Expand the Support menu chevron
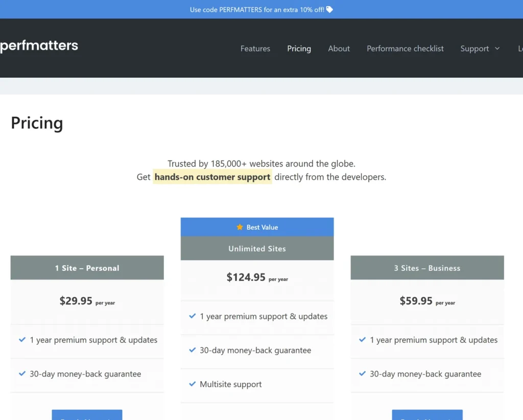 pyautogui.click(x=497, y=49)
